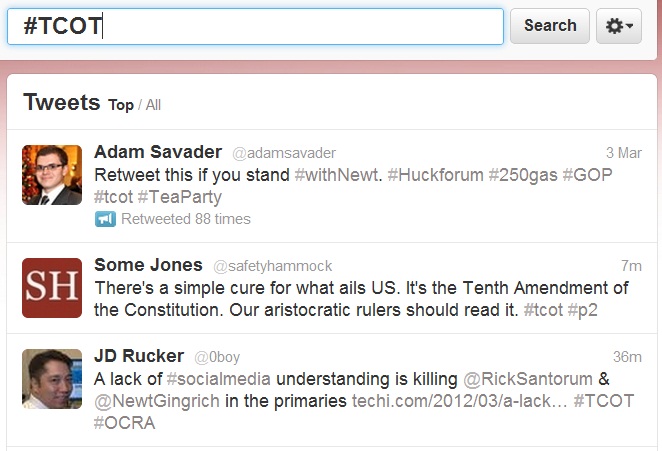The width and height of the screenshot is (662, 451).
Task: Click the retweet megaphone icon
Action: coord(106,219)
